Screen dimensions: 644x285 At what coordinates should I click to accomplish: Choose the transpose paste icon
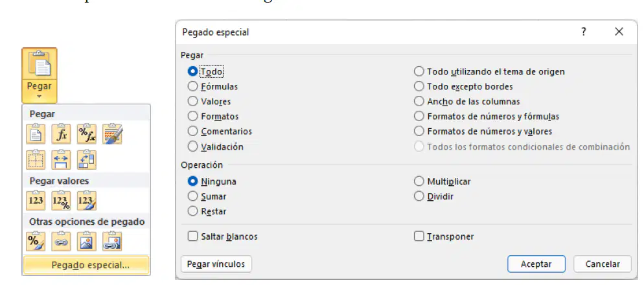pos(86,160)
